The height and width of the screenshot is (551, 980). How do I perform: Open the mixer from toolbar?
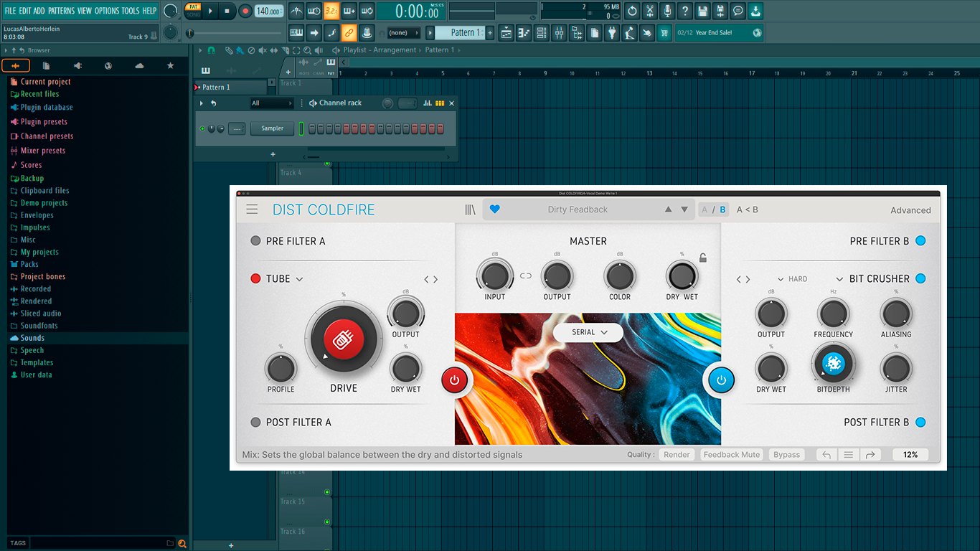tap(560, 33)
